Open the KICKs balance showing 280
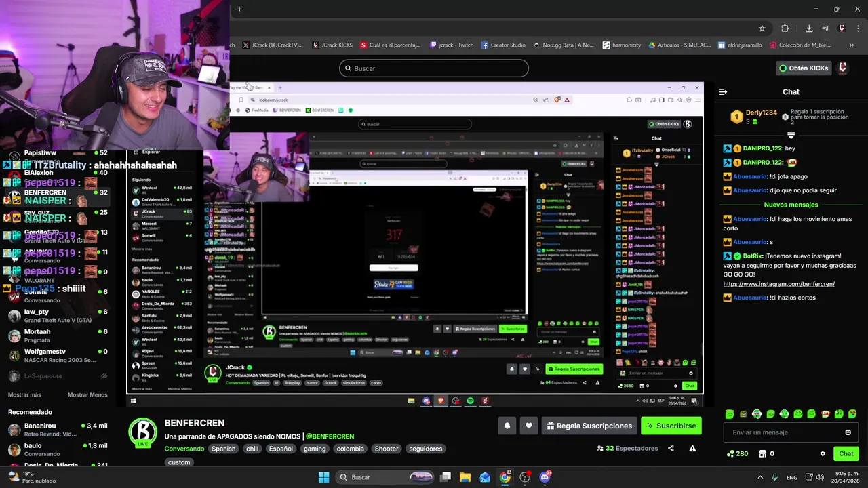This screenshot has height=488, width=868. pos(737,454)
